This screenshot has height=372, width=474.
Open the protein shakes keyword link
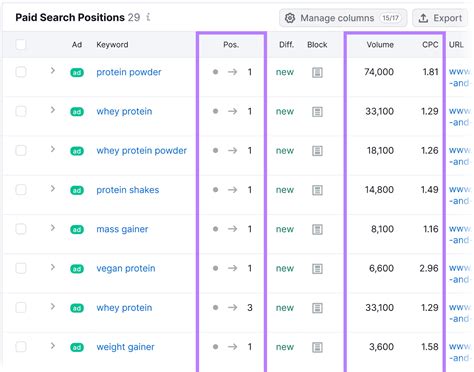128,190
